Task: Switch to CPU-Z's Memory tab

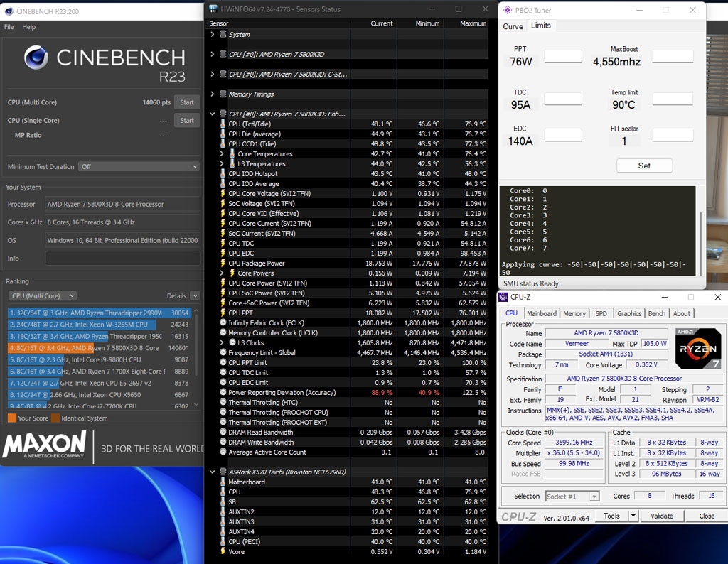Action: click(574, 313)
